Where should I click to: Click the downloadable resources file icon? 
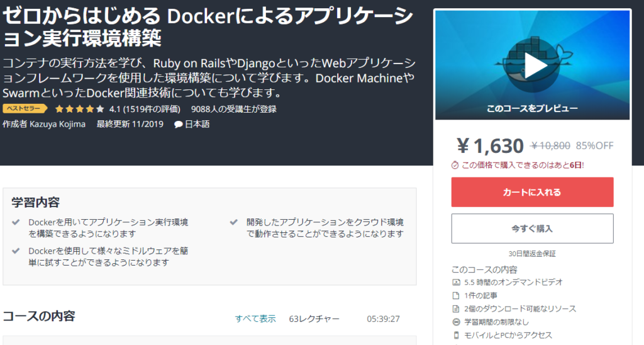(x=456, y=309)
